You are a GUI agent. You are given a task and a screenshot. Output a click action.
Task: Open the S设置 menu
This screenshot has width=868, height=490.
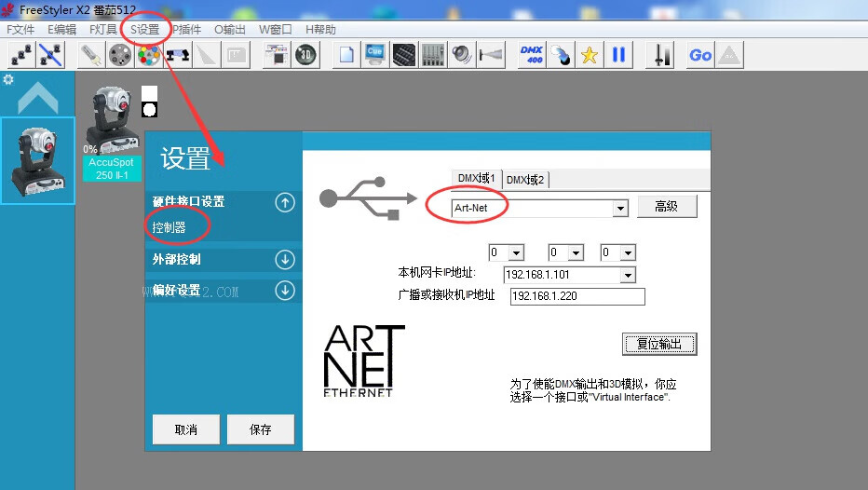144,29
